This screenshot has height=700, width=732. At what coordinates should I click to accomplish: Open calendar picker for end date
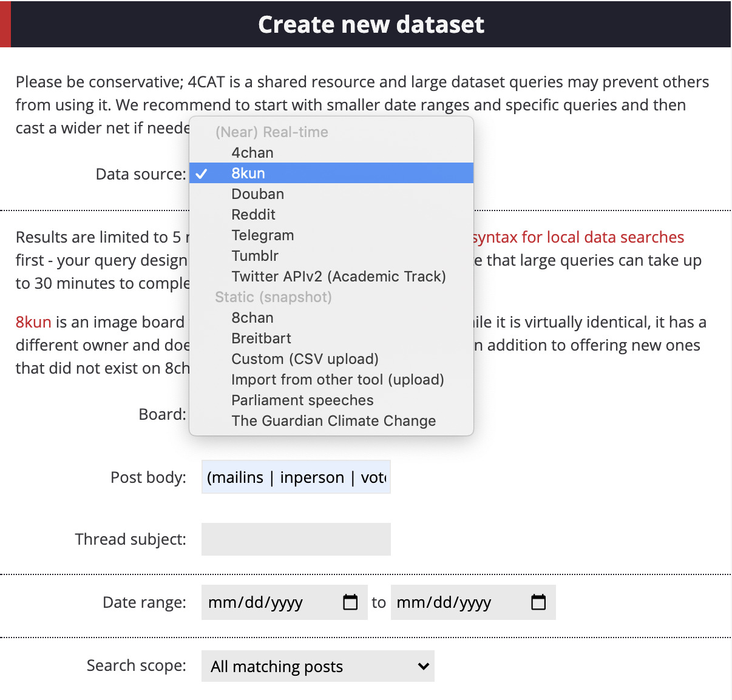[x=538, y=602]
